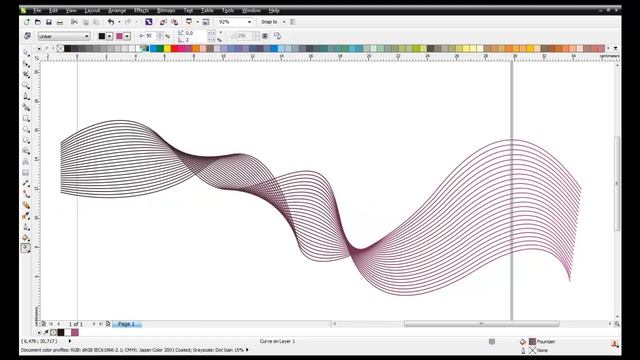Screen dimensions: 640x360
Task: Pick the orange swatch in the palette
Action: point(196,49)
